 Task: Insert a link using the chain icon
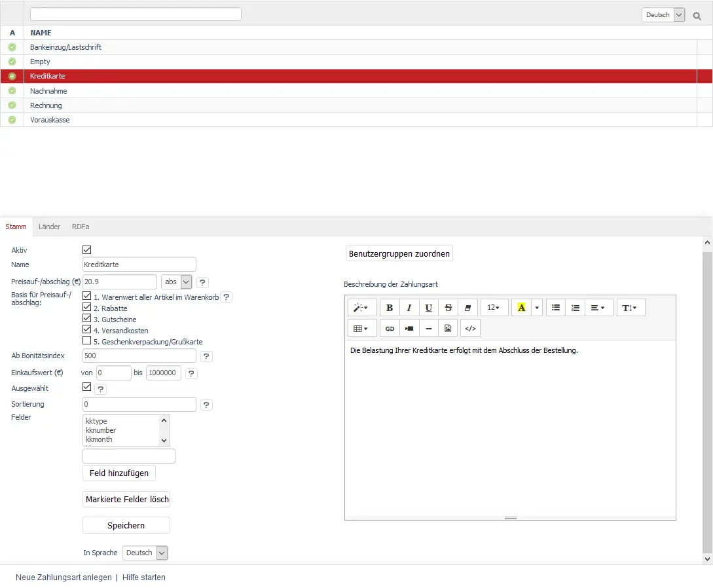[x=390, y=328]
